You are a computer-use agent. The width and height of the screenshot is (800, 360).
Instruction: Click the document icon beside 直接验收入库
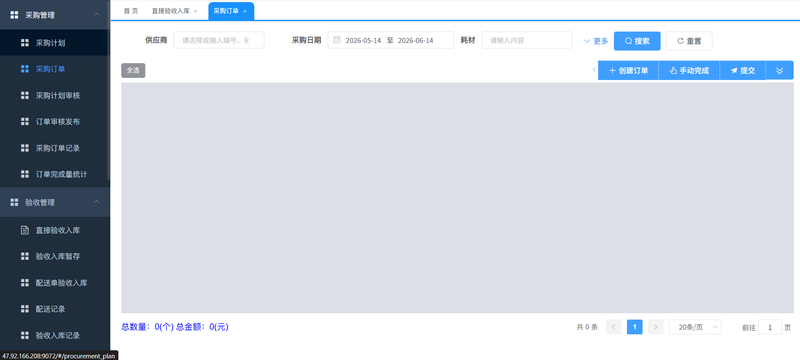pyautogui.click(x=24, y=230)
